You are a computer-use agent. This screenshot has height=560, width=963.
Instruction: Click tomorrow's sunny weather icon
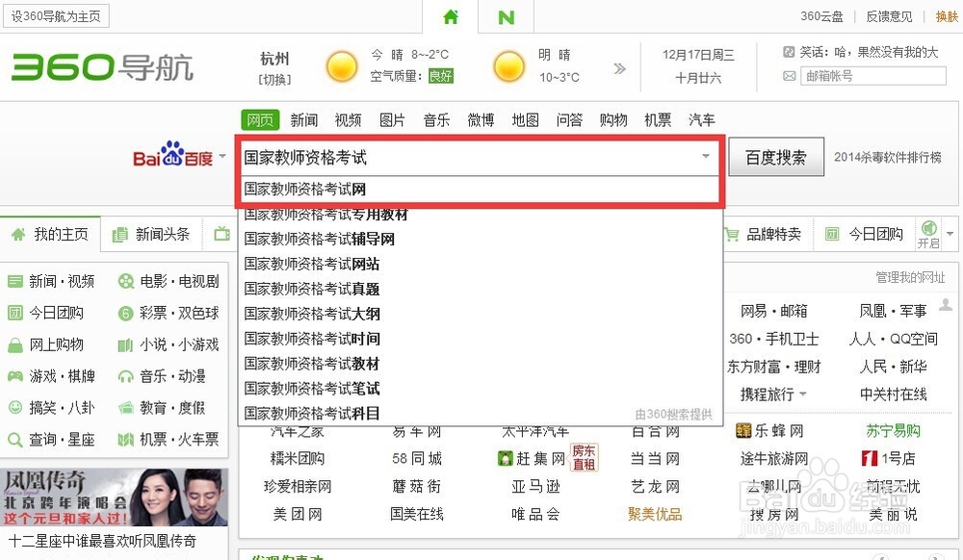click(x=509, y=66)
